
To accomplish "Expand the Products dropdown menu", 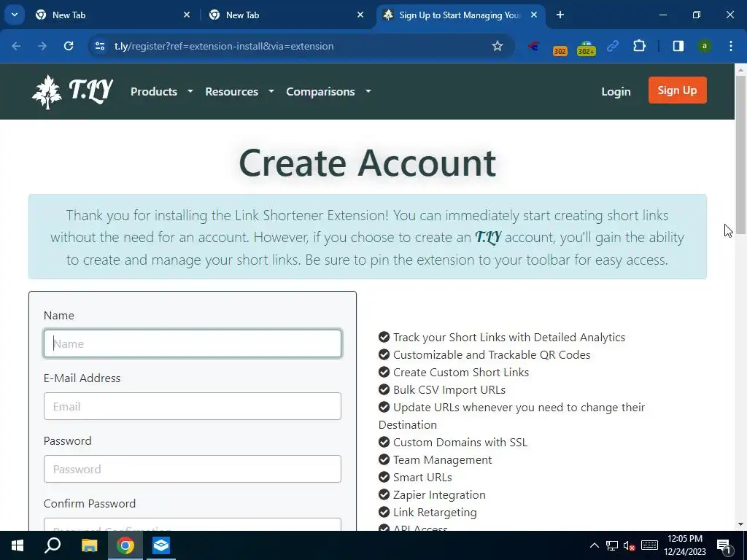I will coord(161,91).
